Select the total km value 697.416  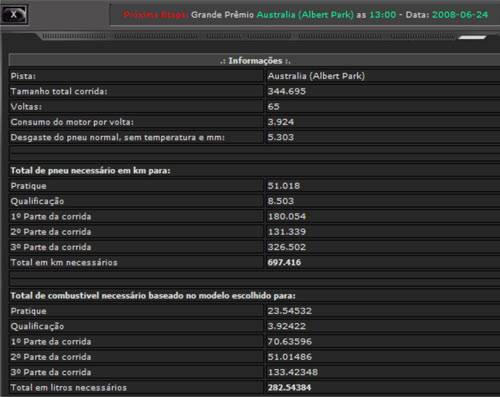tap(284, 262)
